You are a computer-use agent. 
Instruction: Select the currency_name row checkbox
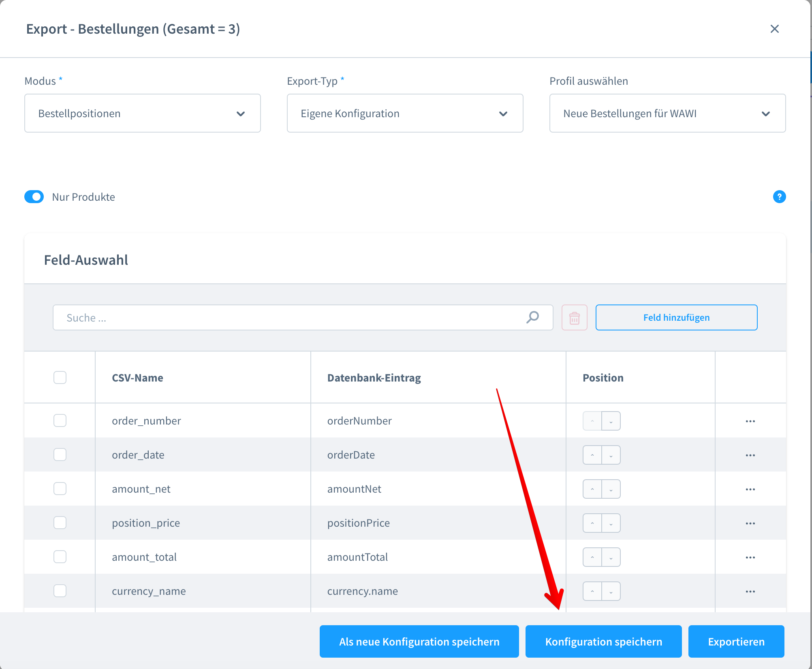[60, 591]
